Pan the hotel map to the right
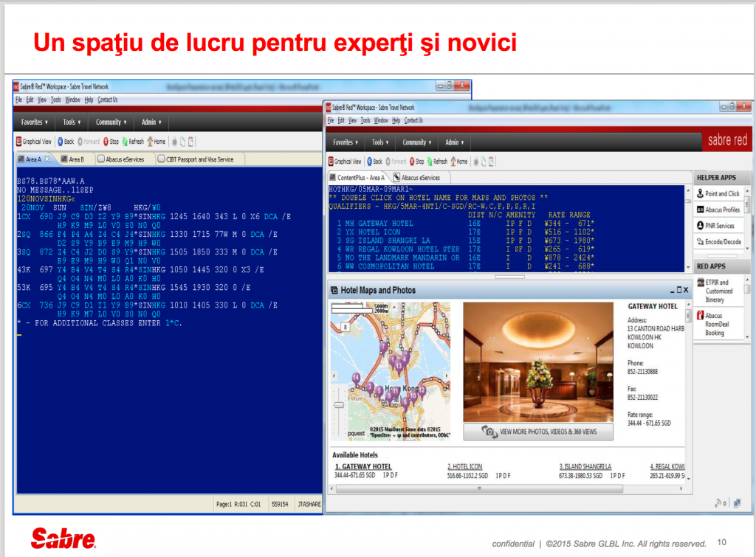Image resolution: width=756 pixels, height=557 pixels. (x=447, y=376)
